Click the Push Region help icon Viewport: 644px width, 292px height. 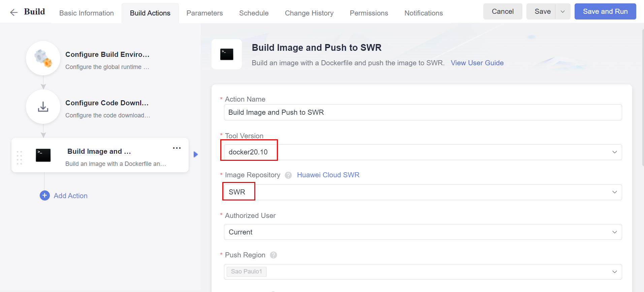pos(273,255)
